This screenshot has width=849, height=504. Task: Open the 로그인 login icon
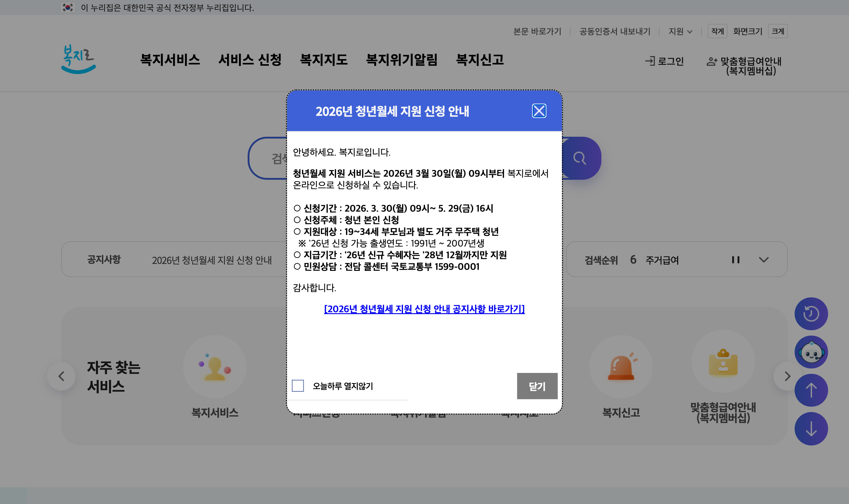coord(650,61)
